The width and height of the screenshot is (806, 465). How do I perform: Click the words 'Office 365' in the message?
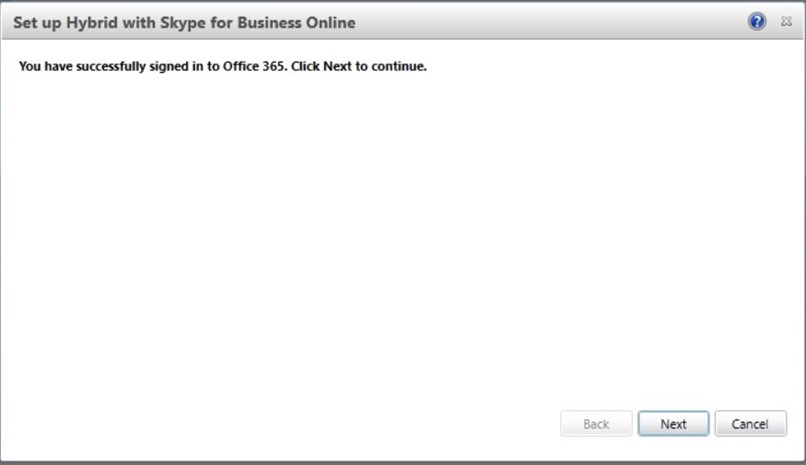(x=253, y=66)
